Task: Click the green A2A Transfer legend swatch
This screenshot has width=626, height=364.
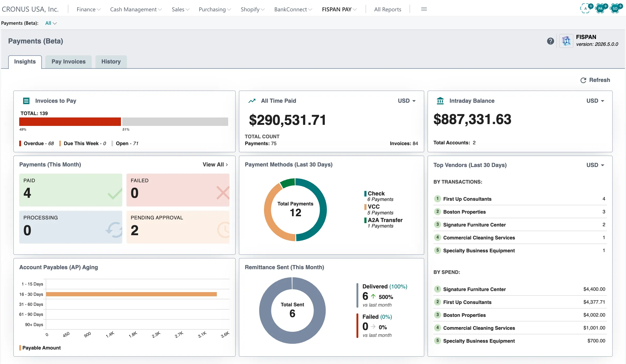Action: (365, 220)
